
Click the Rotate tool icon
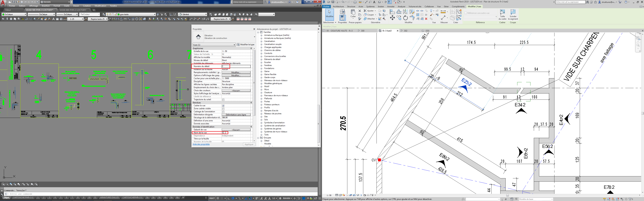(x=405, y=18)
